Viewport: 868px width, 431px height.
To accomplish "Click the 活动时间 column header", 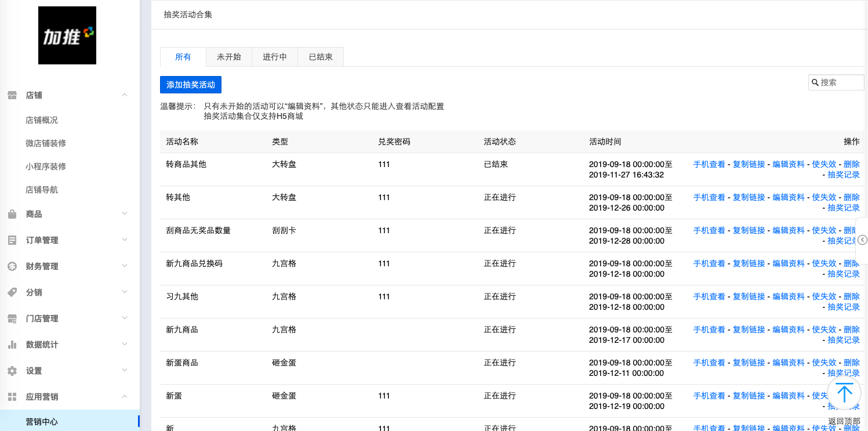I will click(x=605, y=142).
